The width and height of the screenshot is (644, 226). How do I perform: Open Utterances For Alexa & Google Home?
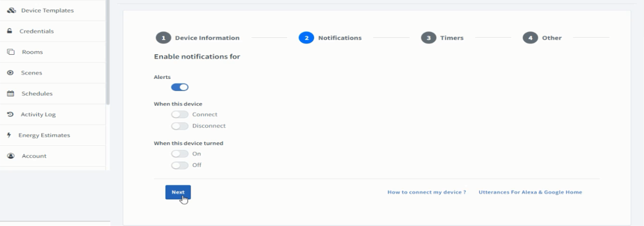click(x=530, y=192)
